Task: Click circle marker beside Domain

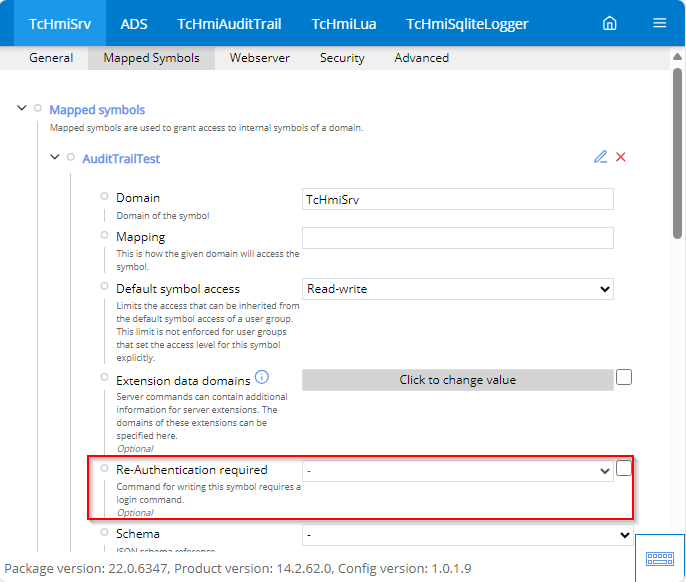Action: click(x=104, y=196)
